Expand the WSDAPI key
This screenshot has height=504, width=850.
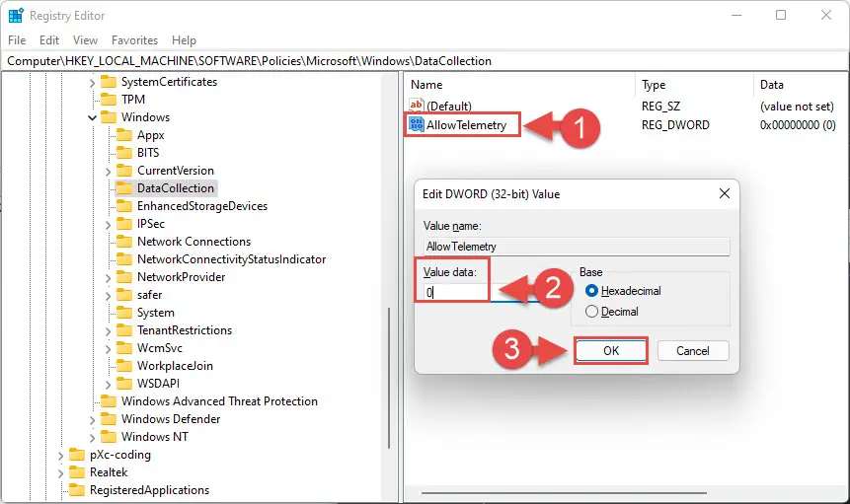108,385
